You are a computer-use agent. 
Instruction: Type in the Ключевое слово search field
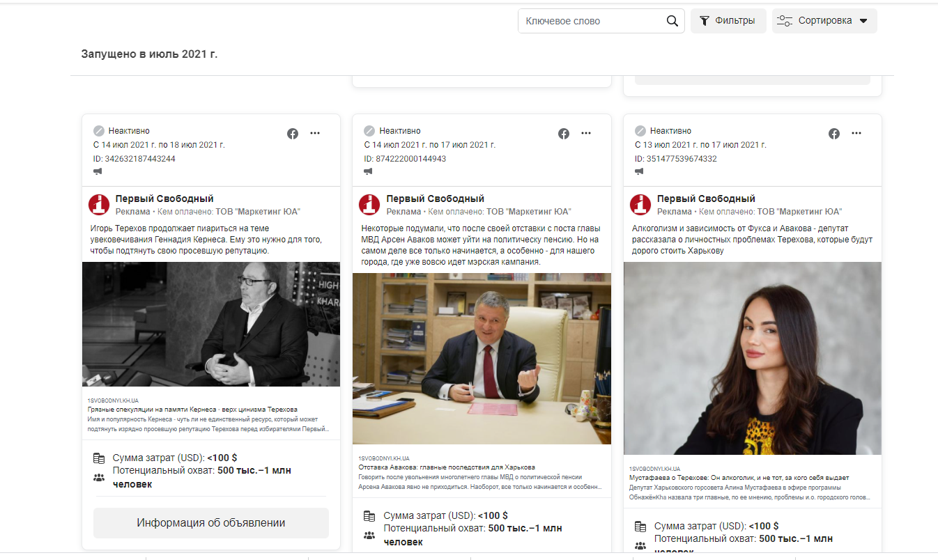coord(589,21)
